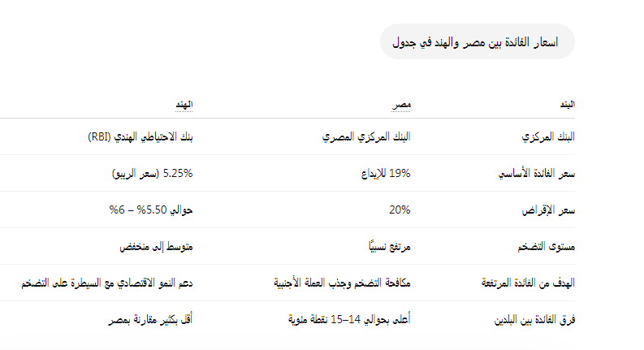
Task: Click the user message bubble about interest rates
Action: (x=478, y=41)
